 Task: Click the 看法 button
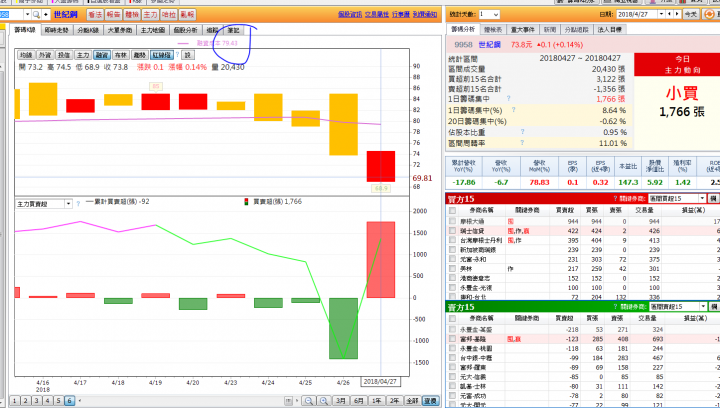point(95,15)
